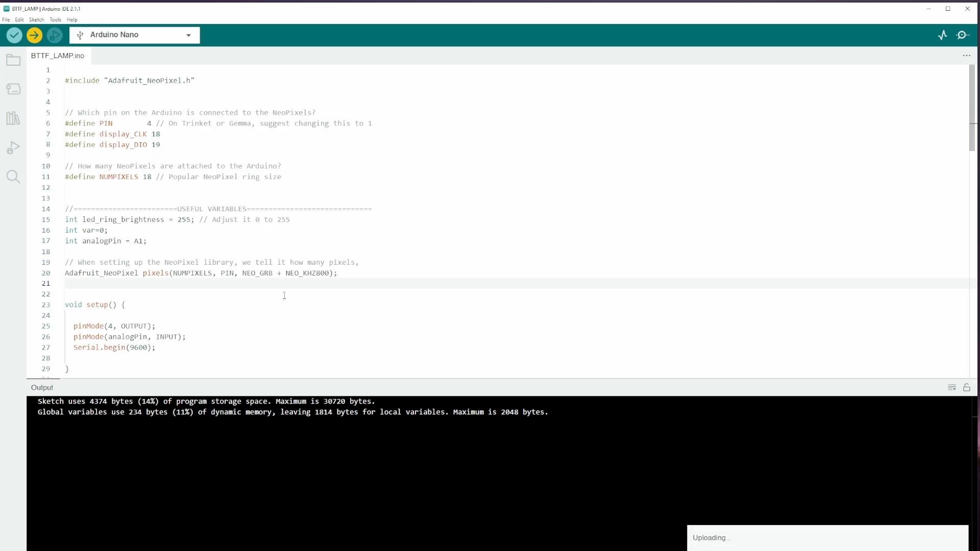Expand the sketch options menu ellipsis

967,55
